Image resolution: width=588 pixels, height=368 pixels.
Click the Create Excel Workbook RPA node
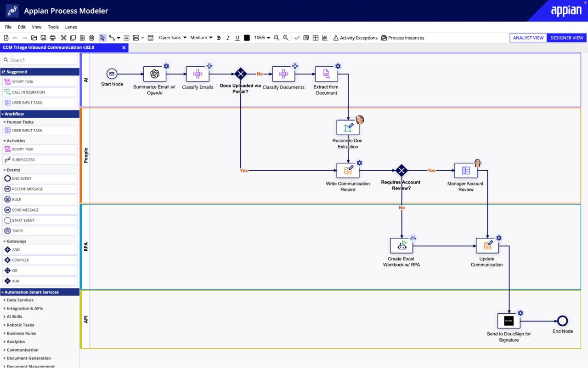[x=401, y=246]
